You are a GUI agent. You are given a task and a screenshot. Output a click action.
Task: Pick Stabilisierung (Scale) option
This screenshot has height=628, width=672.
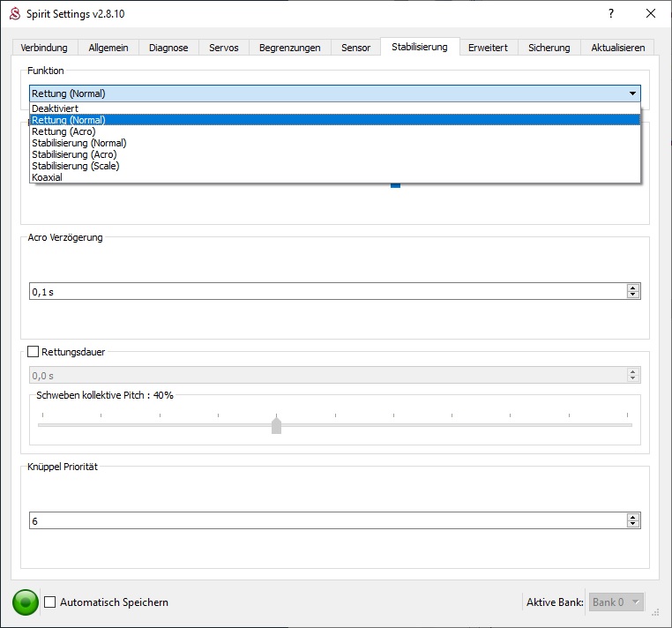(x=75, y=166)
